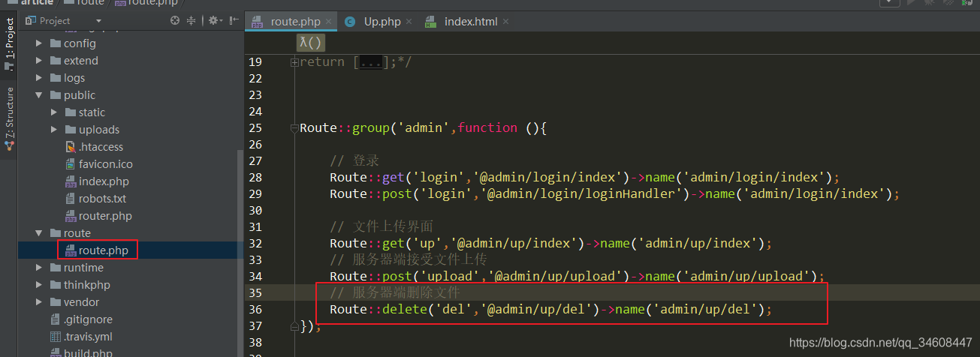Expand the config folder arrow
980x357 pixels.
click(40, 43)
